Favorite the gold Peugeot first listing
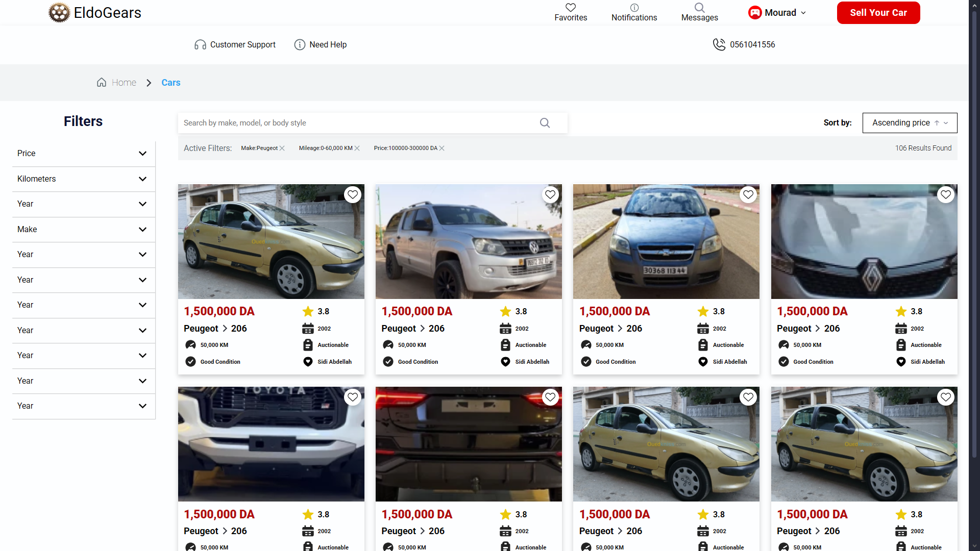Viewport: 980px width, 551px height. click(x=353, y=195)
